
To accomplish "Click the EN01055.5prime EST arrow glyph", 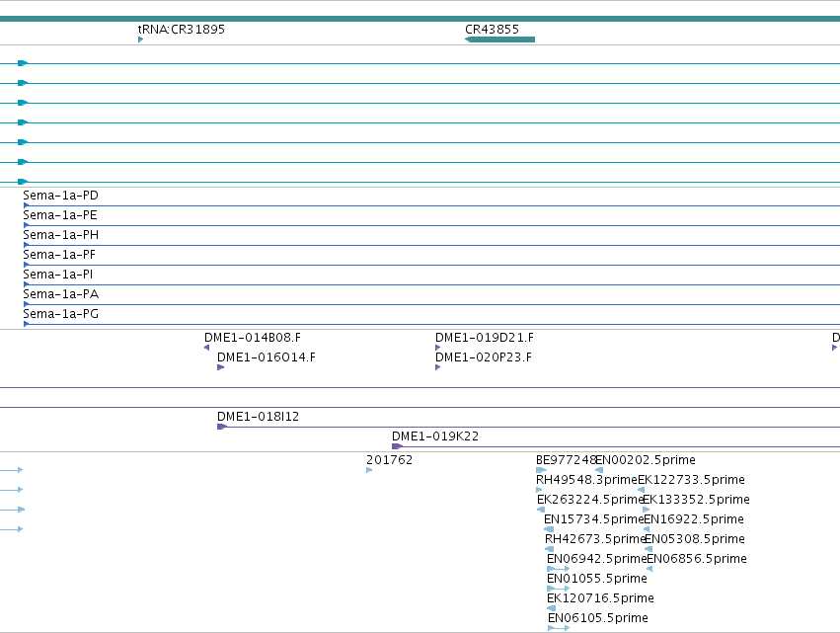I will click(559, 589).
